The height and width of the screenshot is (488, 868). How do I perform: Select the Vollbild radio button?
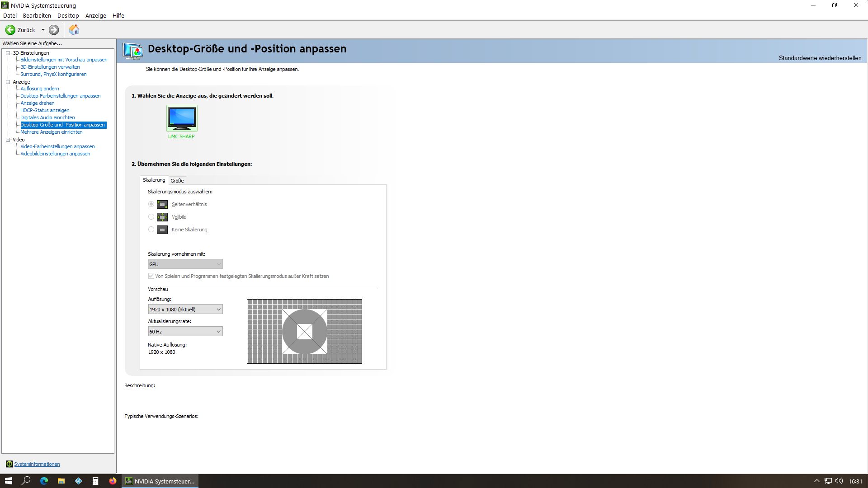point(151,217)
